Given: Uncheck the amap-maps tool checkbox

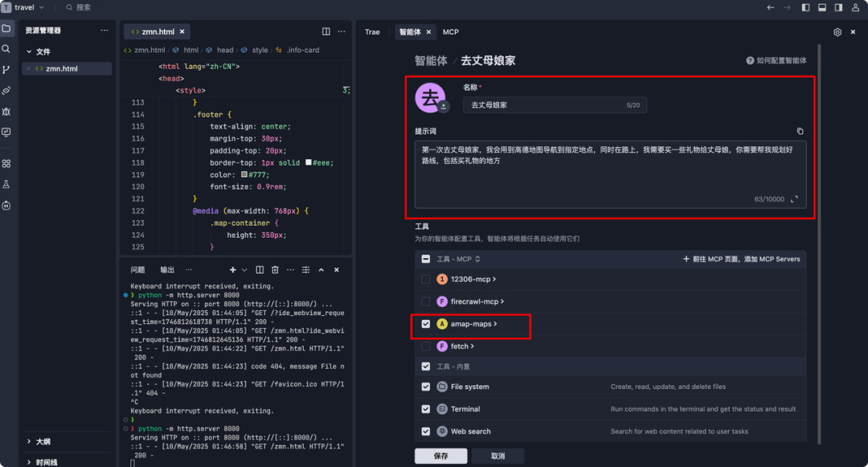Looking at the screenshot, I should pos(426,324).
